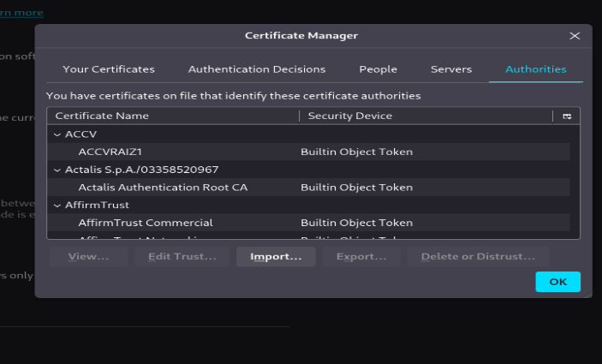This screenshot has height=364, width=602.
Task: Select the ACCVRAIZ1 certificate row
Action: pyautogui.click(x=110, y=152)
